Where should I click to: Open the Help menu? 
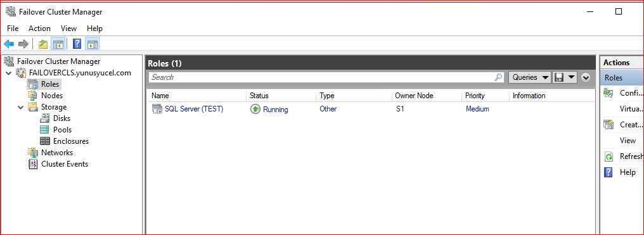pyautogui.click(x=94, y=29)
